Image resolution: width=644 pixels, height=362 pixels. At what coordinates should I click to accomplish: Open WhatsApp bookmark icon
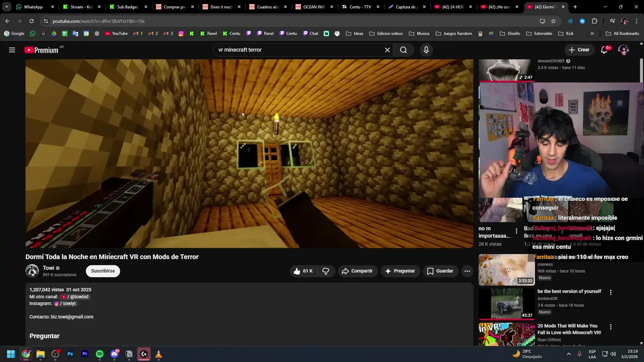click(33, 34)
